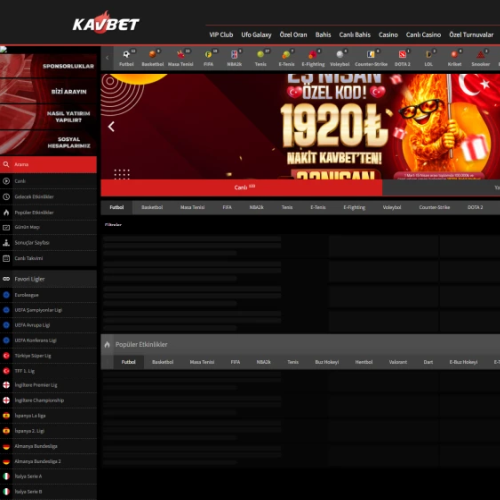Choose the DOTA 2 icon
500x500 pixels.
pos(402,54)
